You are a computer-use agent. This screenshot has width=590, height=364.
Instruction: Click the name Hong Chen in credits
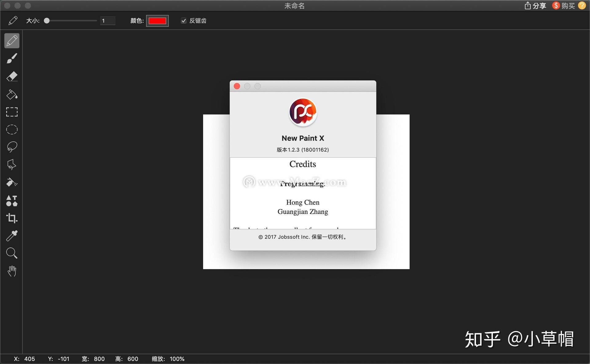(x=303, y=202)
